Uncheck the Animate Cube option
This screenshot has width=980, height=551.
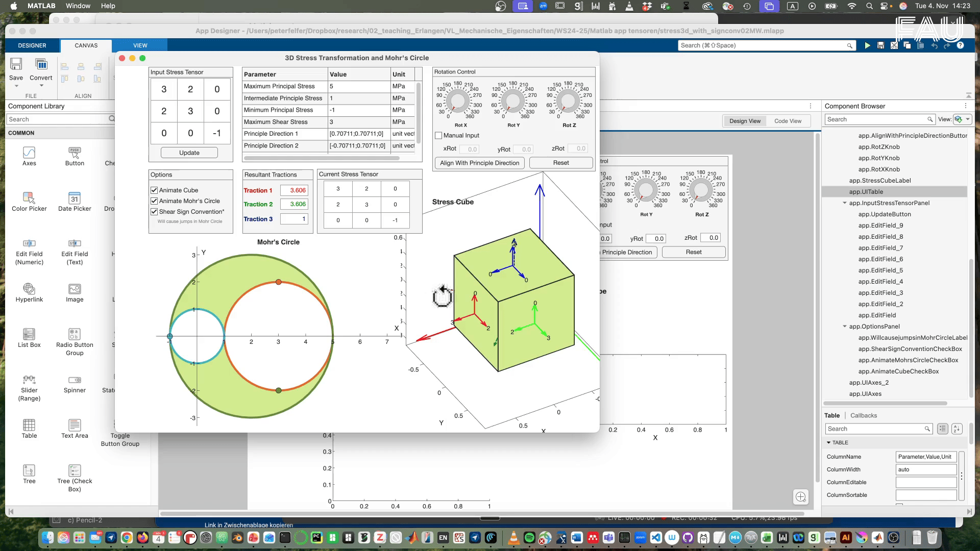click(154, 190)
